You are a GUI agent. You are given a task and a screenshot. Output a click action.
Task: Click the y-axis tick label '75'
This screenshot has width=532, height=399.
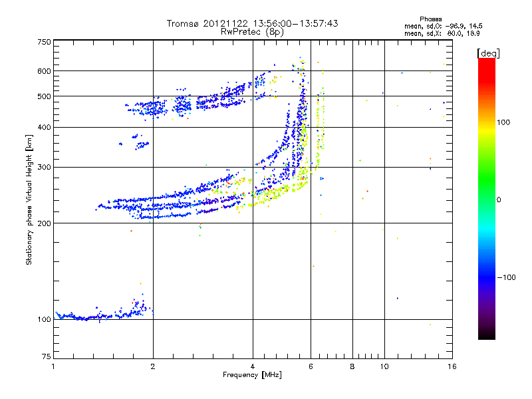coord(47,356)
